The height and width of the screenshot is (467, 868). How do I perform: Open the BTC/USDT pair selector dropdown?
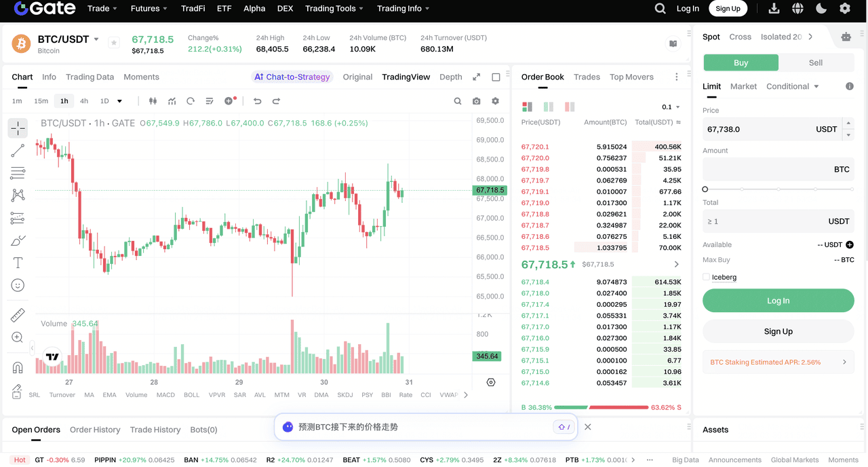tap(96, 39)
